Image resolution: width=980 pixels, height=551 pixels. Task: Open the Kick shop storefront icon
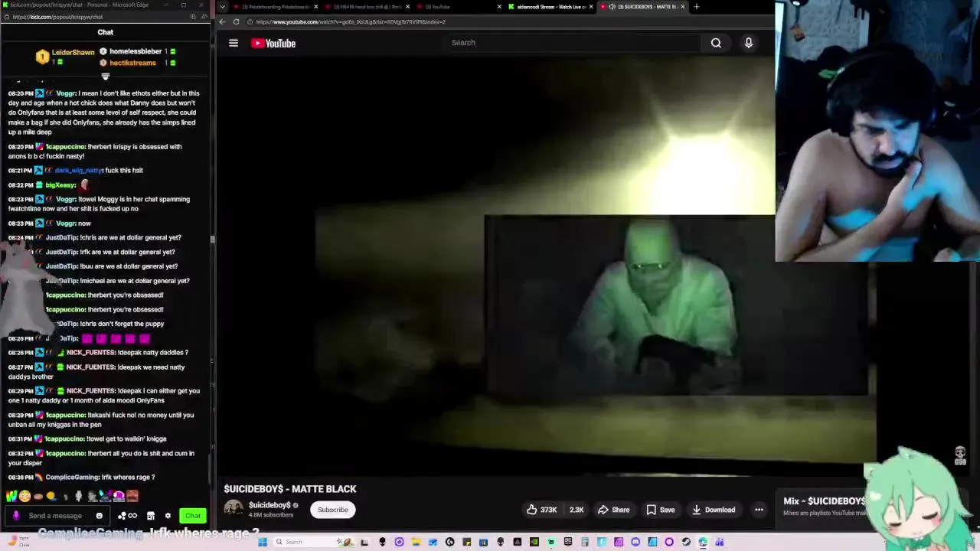pos(151,516)
